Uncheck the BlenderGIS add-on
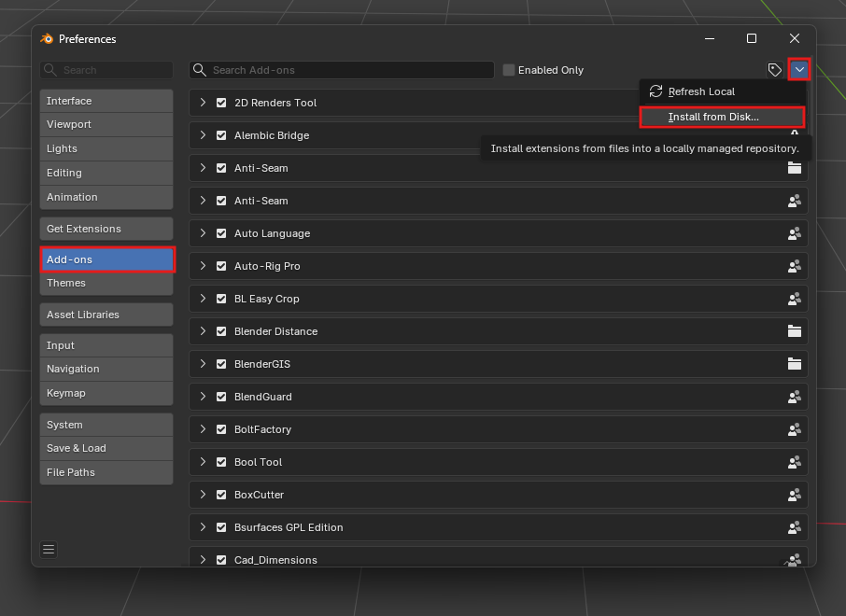This screenshot has width=846, height=616. click(221, 364)
